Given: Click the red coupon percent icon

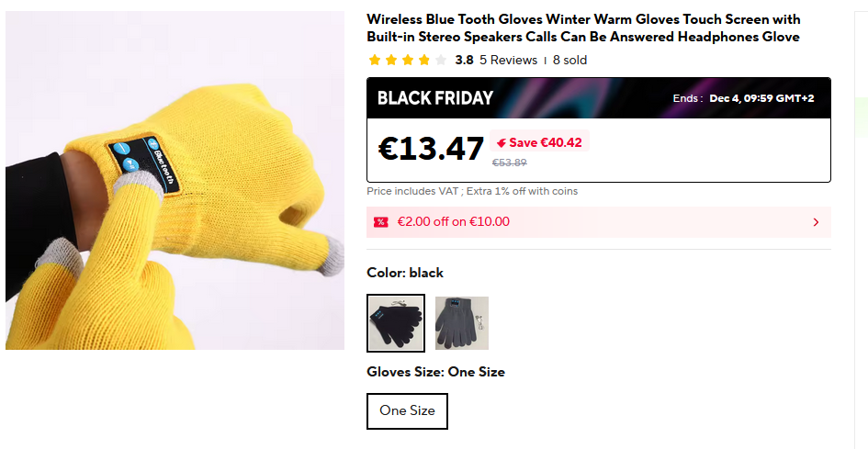Looking at the screenshot, I should (x=380, y=222).
